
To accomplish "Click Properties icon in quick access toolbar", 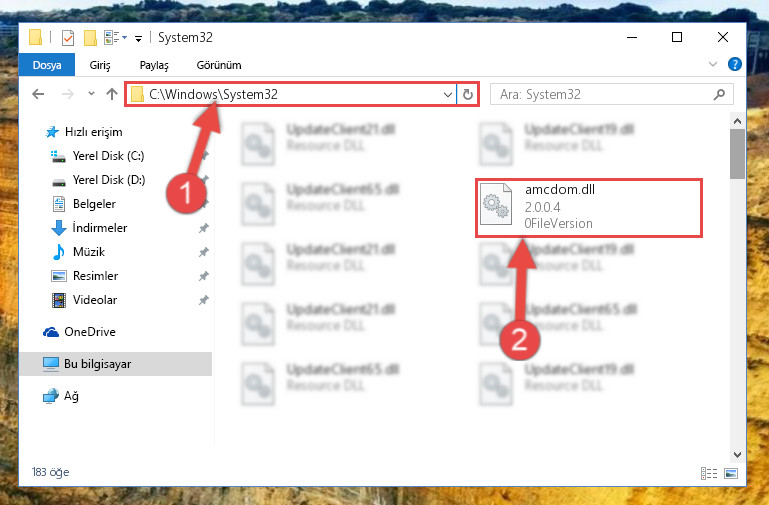I will click(x=68, y=38).
